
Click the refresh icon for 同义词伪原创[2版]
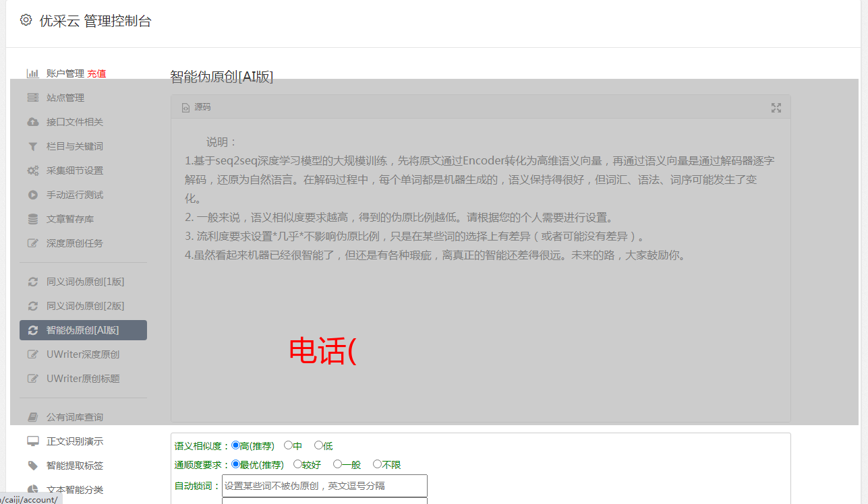[32, 306]
